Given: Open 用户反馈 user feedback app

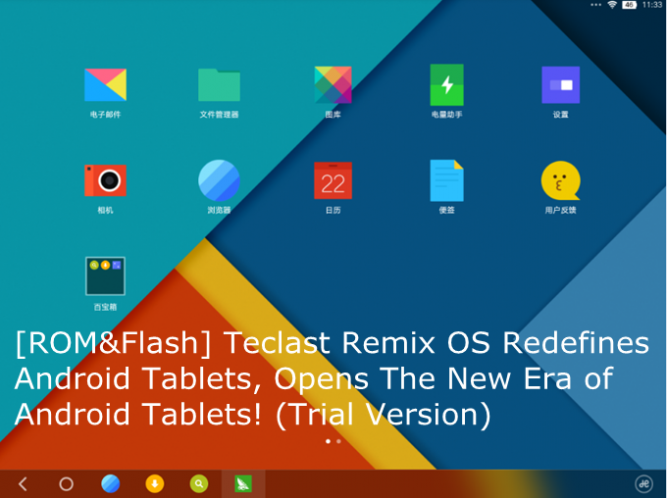Looking at the screenshot, I should (561, 180).
